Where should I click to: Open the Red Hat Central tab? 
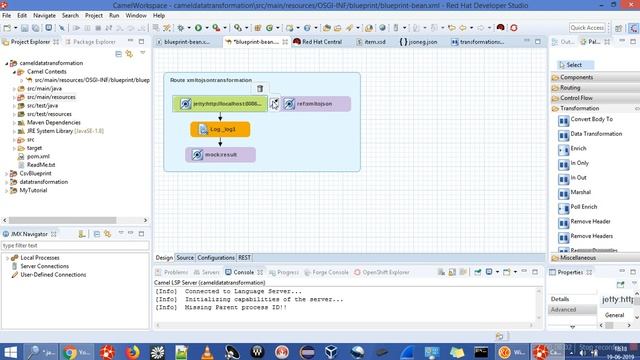point(318,42)
